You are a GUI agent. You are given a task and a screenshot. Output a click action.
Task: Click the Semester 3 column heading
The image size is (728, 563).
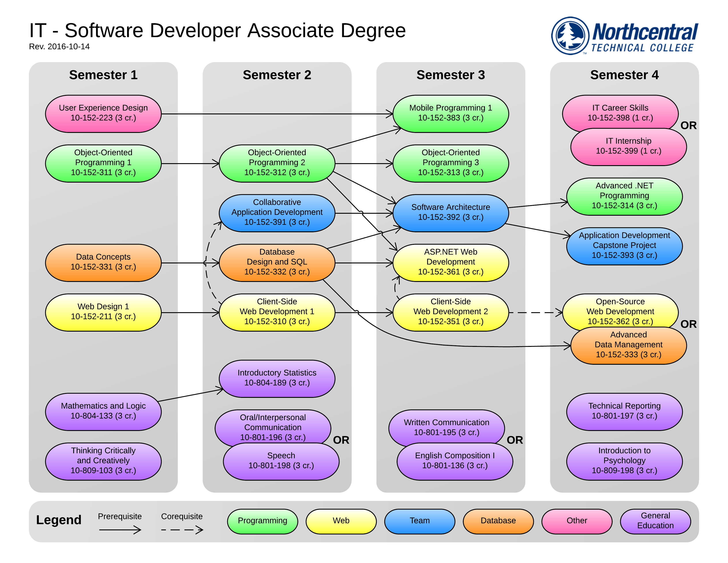click(x=451, y=75)
